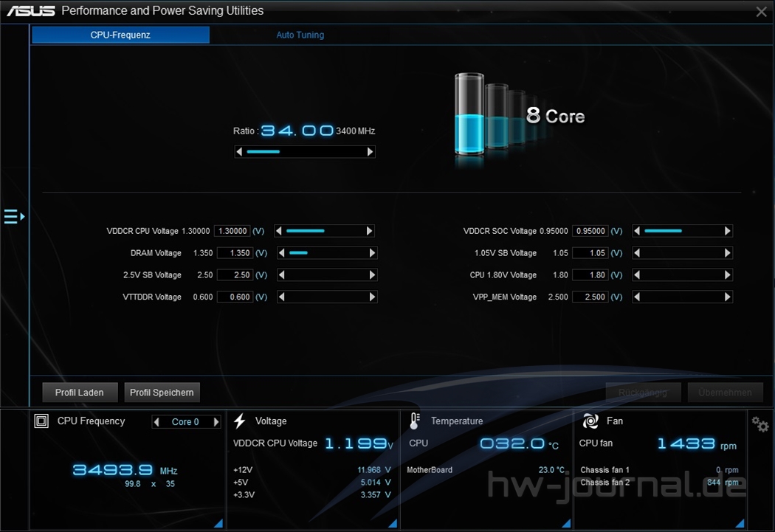The width and height of the screenshot is (775, 532).
Task: Expand the Temperature panel corner arrow
Action: [566, 523]
